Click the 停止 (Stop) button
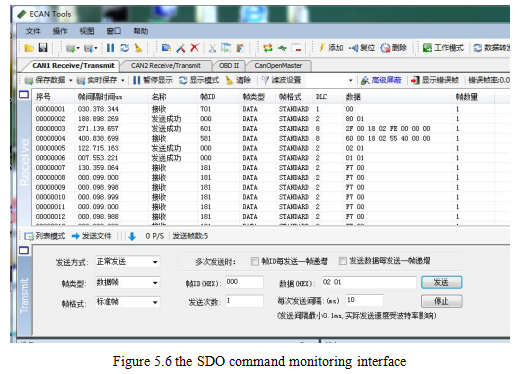Image resolution: width=520 pixels, height=374 pixels. click(441, 301)
